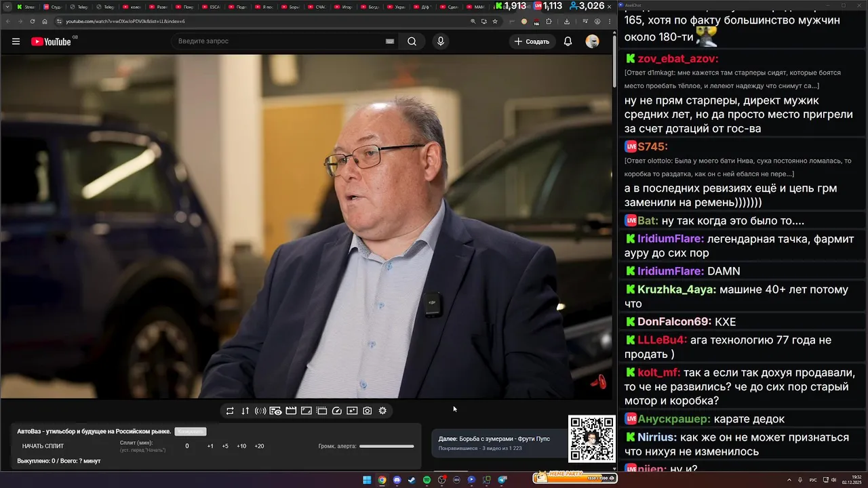The image size is (868, 488).
Task: Open the next video Борьба с зумерами
Action: [x=499, y=443]
